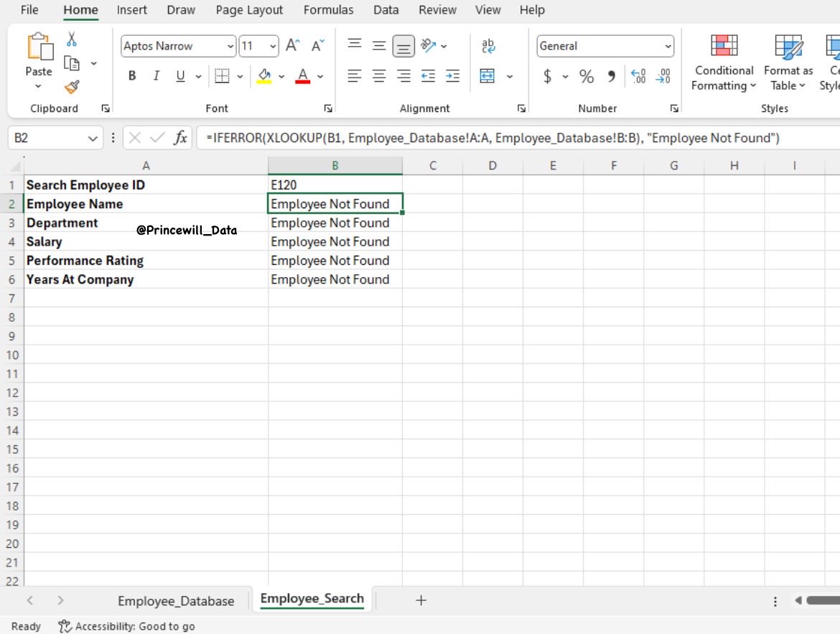Click into the formula bar text

click(x=493, y=138)
